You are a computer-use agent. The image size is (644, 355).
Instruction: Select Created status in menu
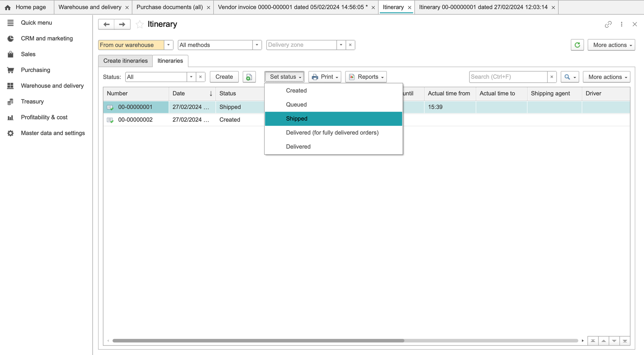333,90
